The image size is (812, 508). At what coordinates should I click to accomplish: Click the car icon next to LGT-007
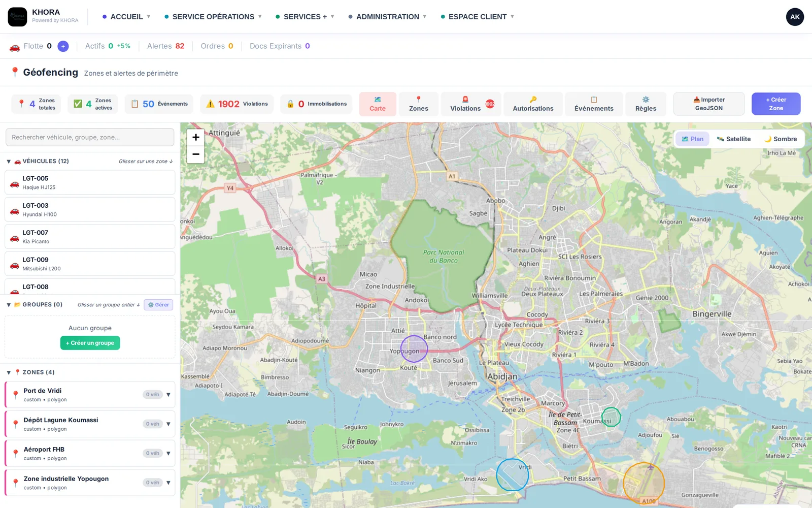15,237
